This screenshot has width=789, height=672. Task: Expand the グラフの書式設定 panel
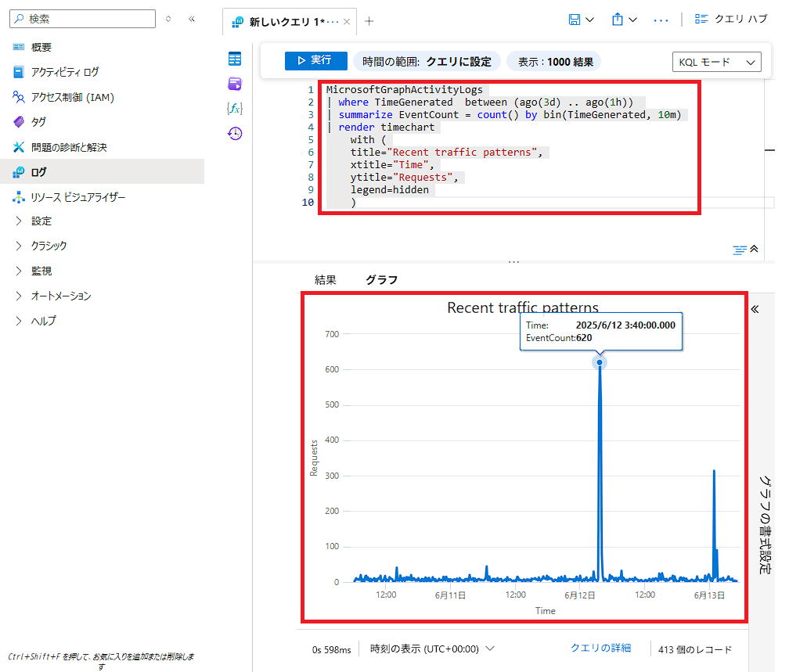[x=755, y=309]
